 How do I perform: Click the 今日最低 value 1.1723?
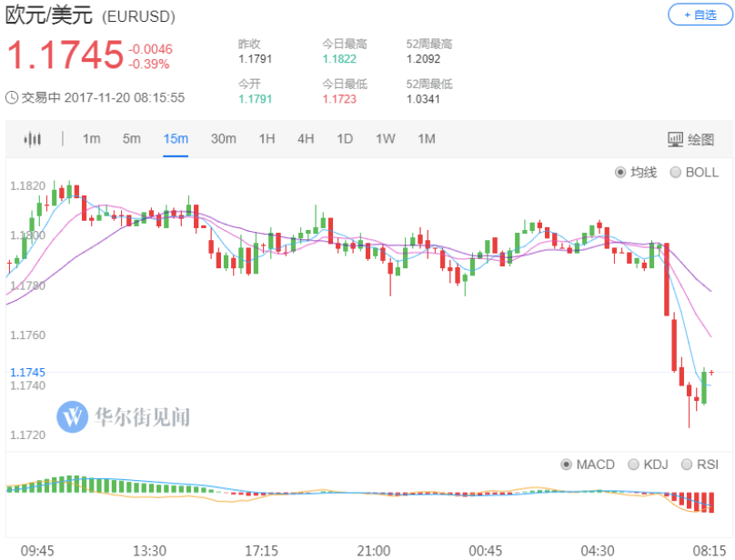click(339, 99)
